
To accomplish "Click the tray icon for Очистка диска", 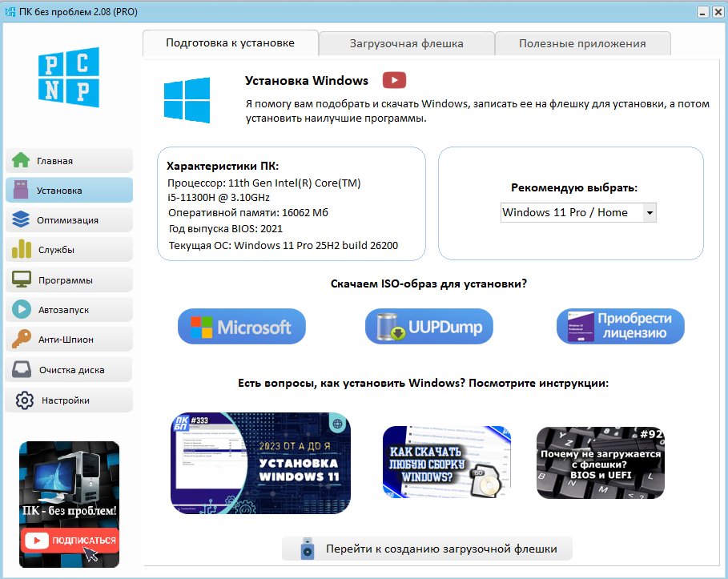I will [22, 368].
